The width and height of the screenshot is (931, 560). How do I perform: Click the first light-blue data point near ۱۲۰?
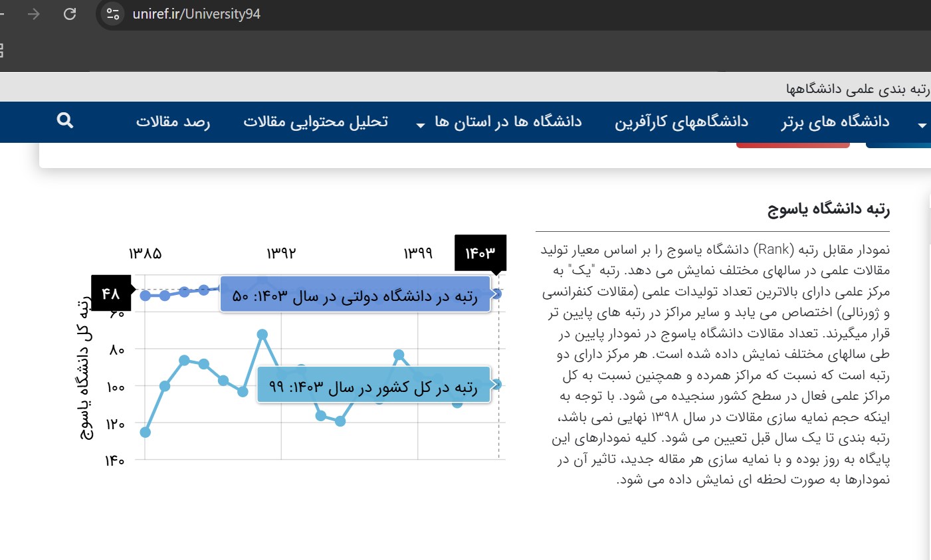145,432
